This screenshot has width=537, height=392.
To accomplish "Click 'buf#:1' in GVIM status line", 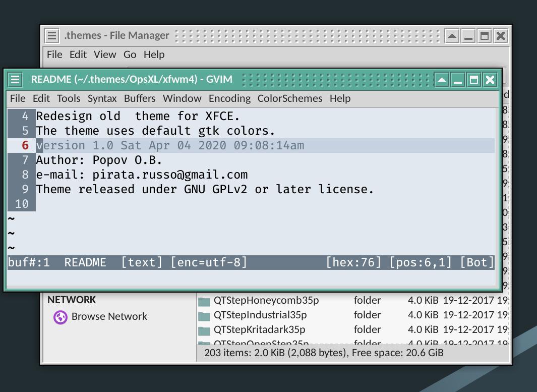I will click(29, 262).
